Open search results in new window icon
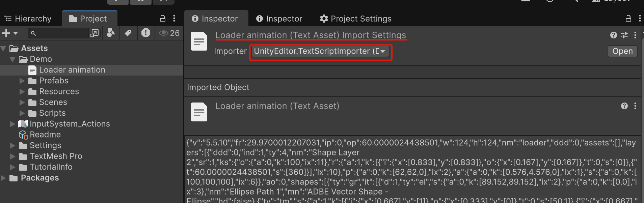 pyautogui.click(x=95, y=33)
